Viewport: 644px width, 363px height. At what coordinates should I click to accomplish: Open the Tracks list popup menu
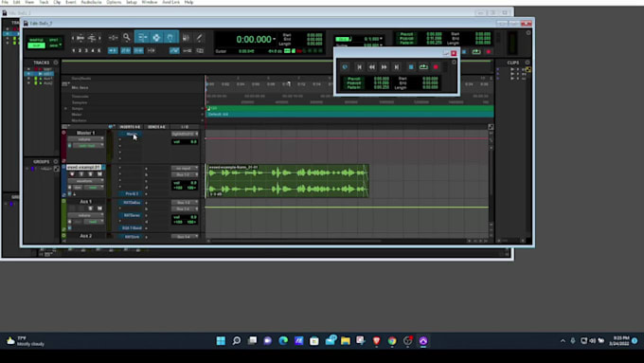click(x=56, y=63)
